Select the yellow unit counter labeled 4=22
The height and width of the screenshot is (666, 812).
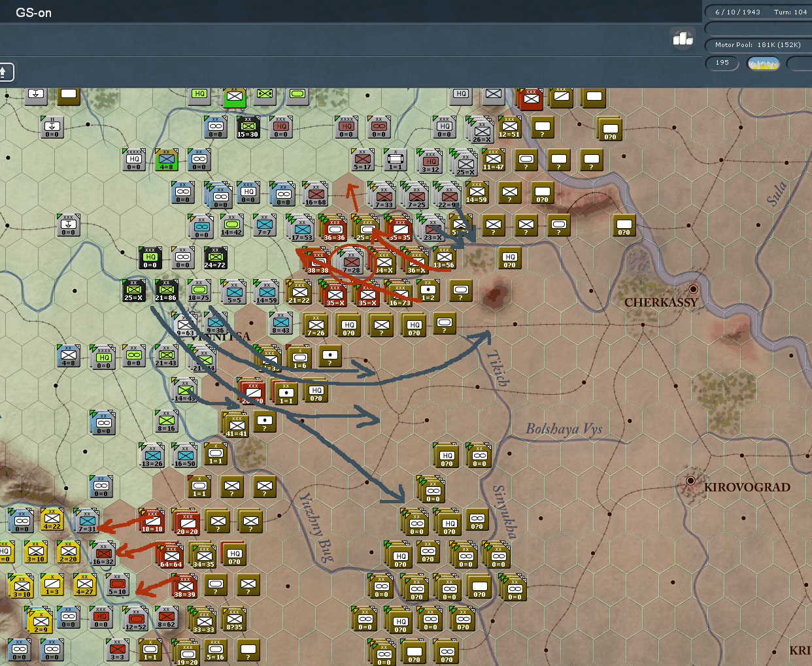[x=52, y=520]
